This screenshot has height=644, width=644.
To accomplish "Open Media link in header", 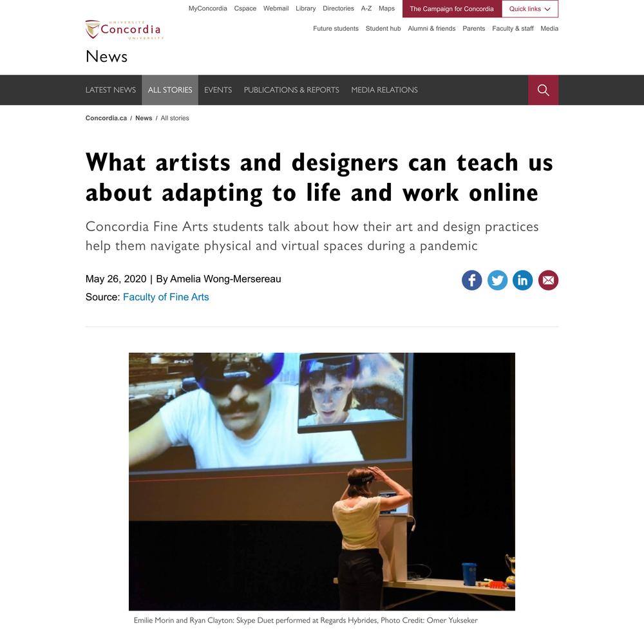I will (x=549, y=28).
